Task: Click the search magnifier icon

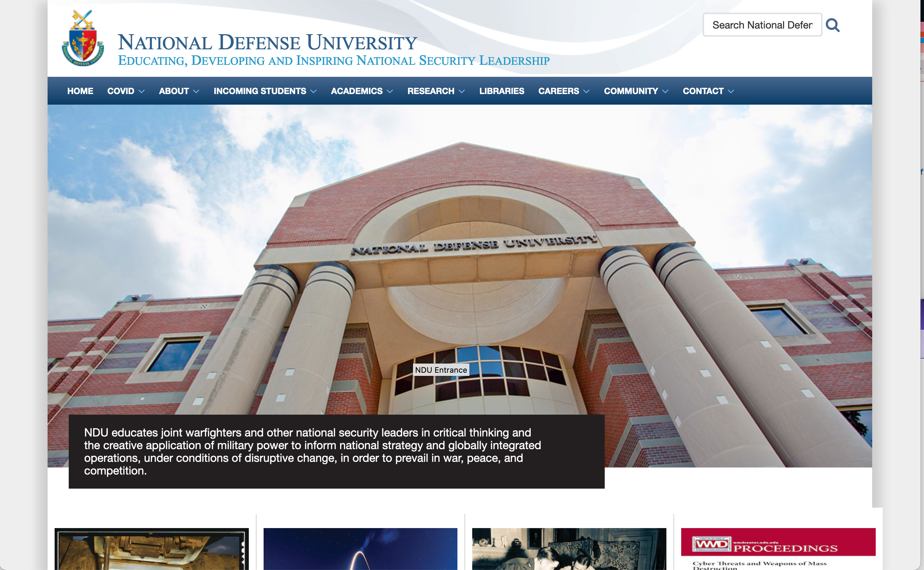Action: pos(832,25)
